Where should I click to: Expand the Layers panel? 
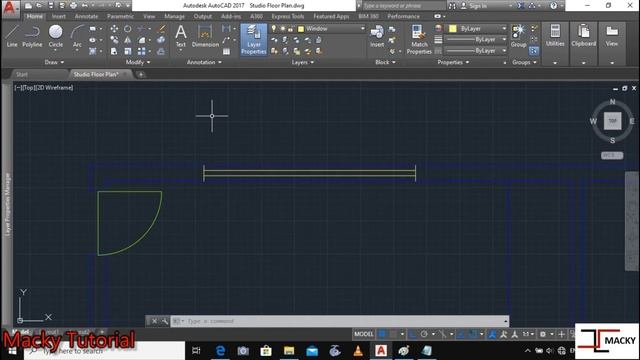click(303, 62)
